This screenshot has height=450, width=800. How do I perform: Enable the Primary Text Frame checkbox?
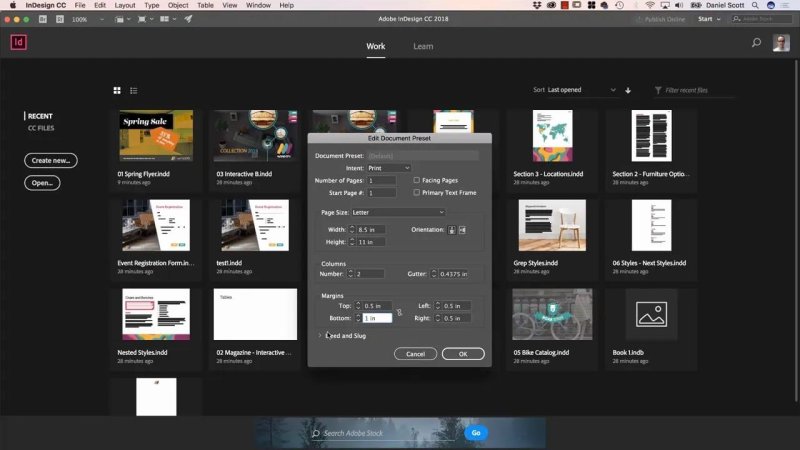(x=416, y=192)
